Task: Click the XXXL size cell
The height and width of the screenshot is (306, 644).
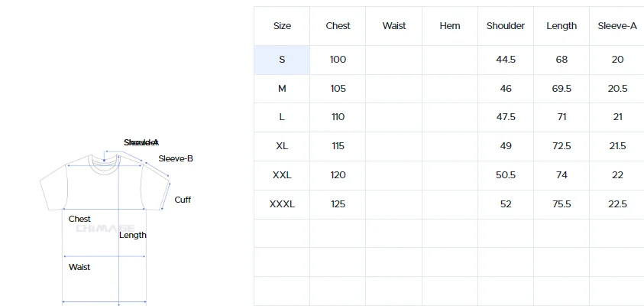Action: 282,204
